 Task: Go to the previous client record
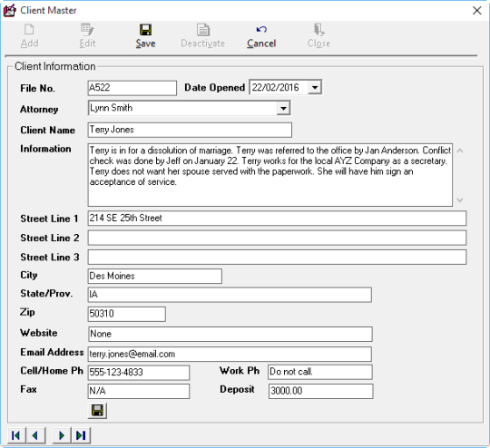click(x=35, y=435)
